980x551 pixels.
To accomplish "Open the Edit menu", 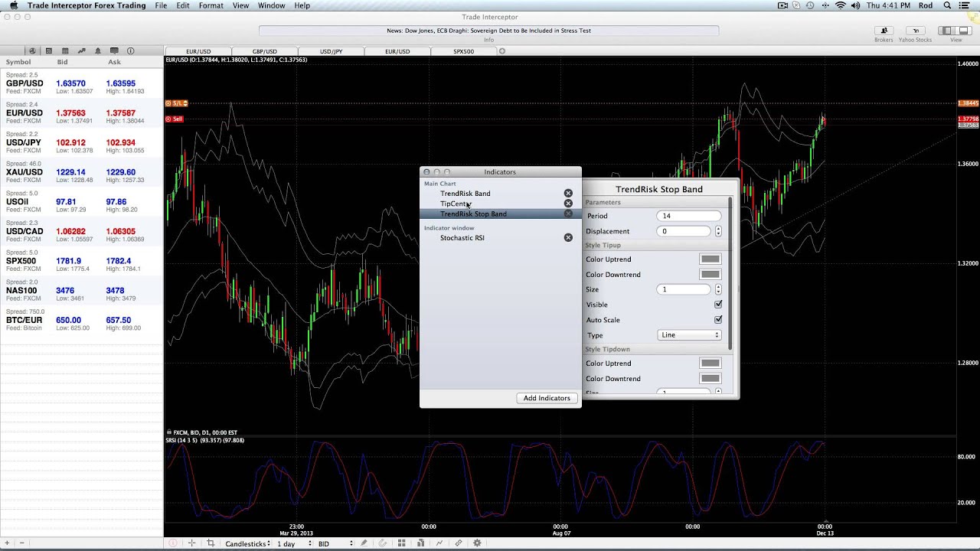I will [183, 5].
